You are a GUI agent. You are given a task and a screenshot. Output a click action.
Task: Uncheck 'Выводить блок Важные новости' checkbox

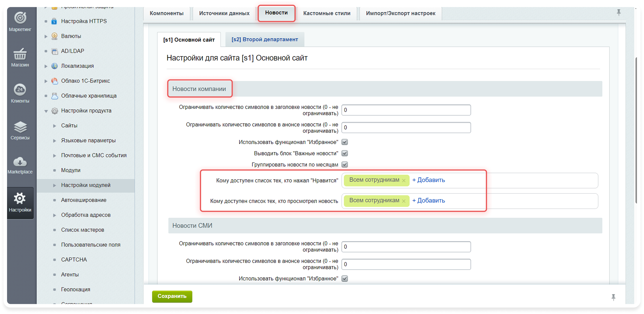coord(345,153)
